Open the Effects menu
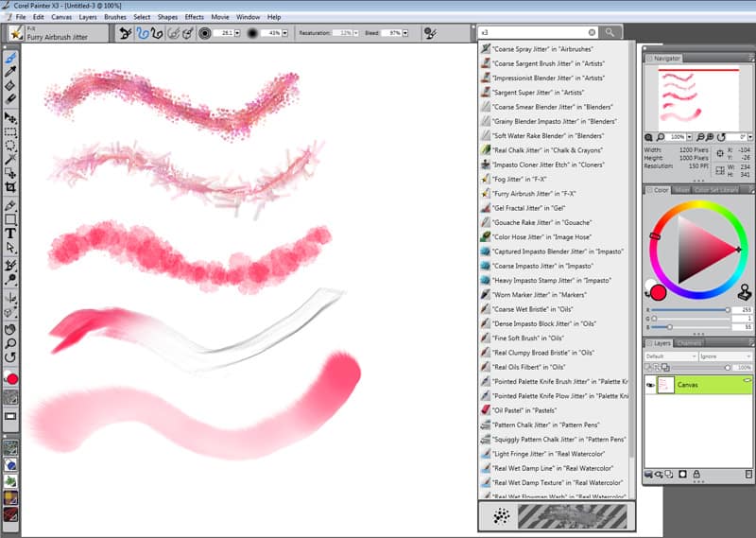The height and width of the screenshot is (538, 756). 195,17
